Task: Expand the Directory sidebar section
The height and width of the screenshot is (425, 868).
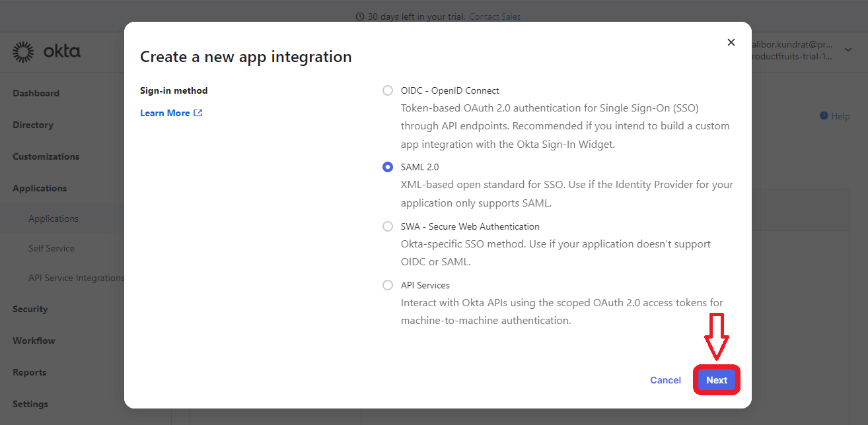Action: [x=32, y=124]
